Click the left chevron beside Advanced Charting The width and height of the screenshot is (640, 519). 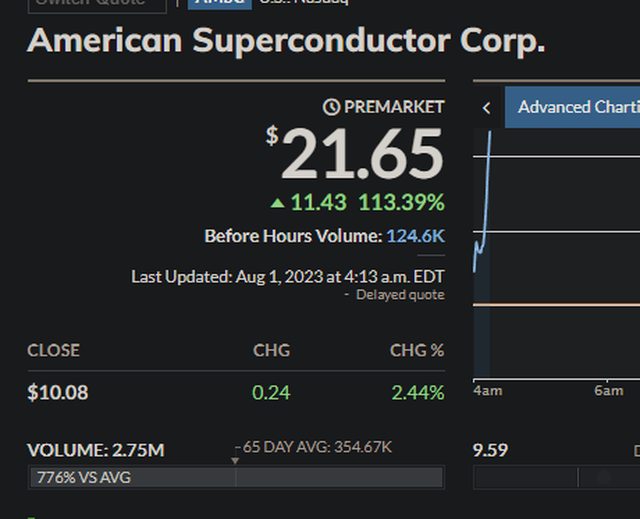click(487, 108)
